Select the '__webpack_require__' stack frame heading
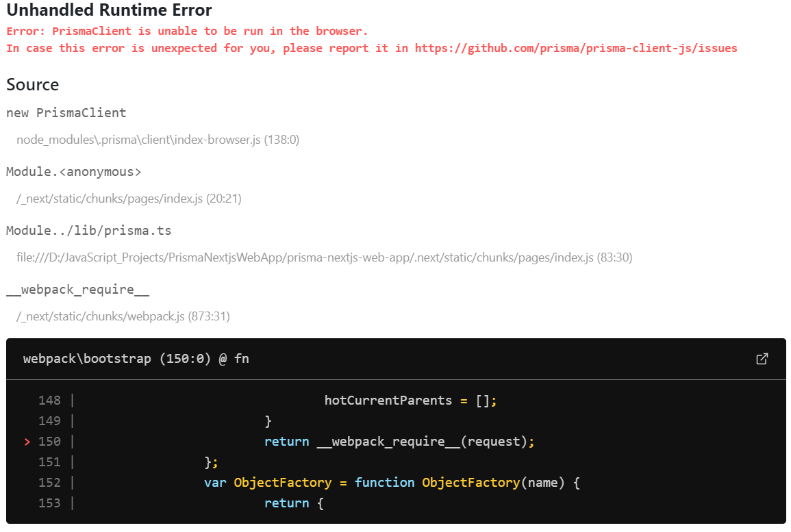This screenshot has height=532, width=791. click(x=77, y=290)
